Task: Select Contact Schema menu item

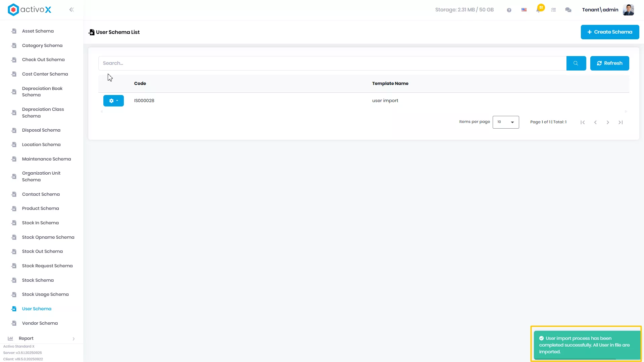Action: 42,194
